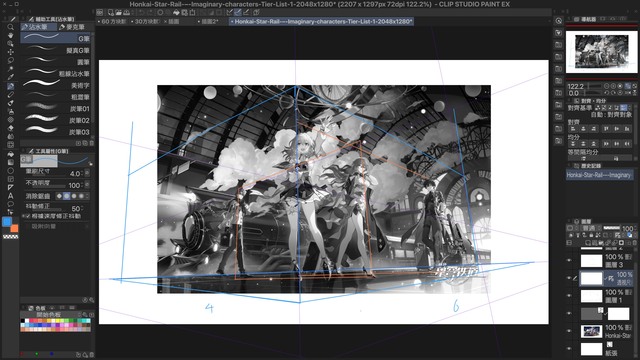Select the eraser tool

[x=11, y=94]
